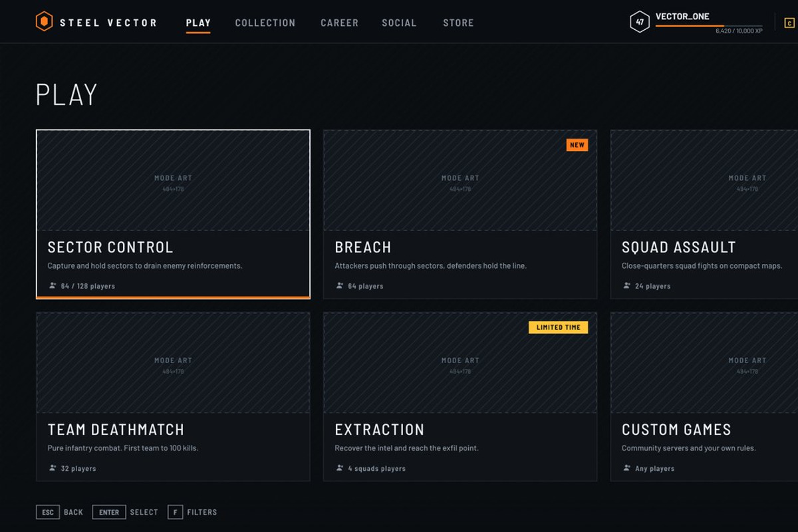This screenshot has width=798, height=532.
Task: Click the SECTOR CONTROL title
Action: [110, 247]
